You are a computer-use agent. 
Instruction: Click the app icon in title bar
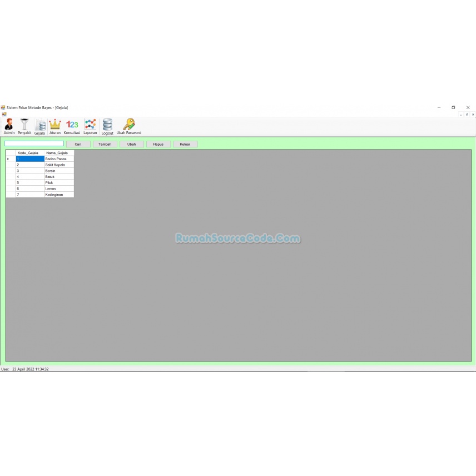(3, 107)
